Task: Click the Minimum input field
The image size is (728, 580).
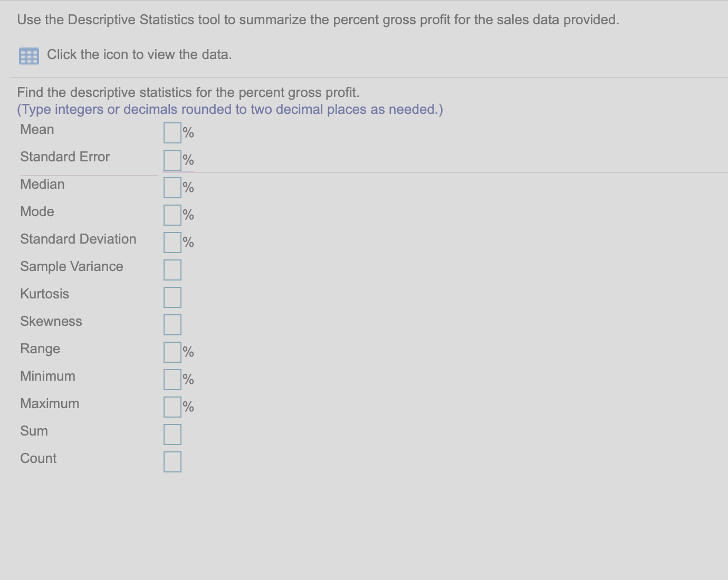Action: pyautogui.click(x=172, y=379)
